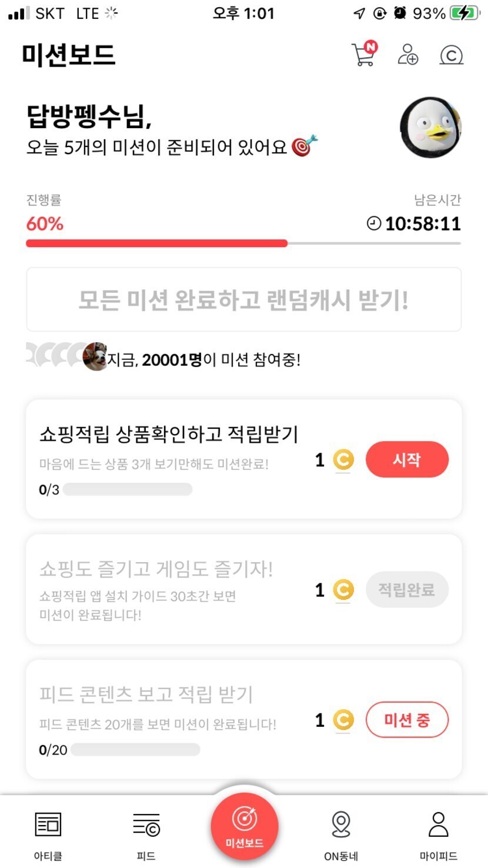Go to the 마이피드 tab
Viewport: 488px width, 868px height.
click(x=439, y=832)
